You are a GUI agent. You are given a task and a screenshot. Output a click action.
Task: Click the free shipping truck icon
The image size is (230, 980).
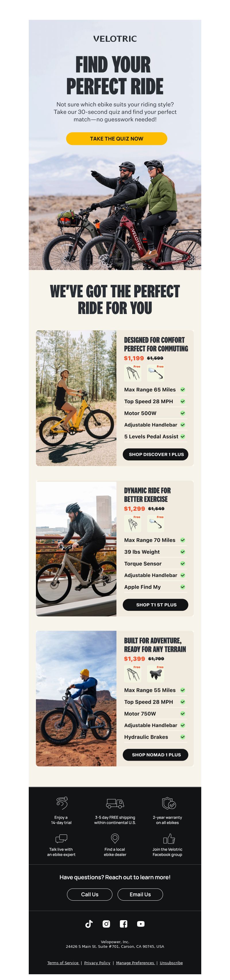[x=115, y=803]
